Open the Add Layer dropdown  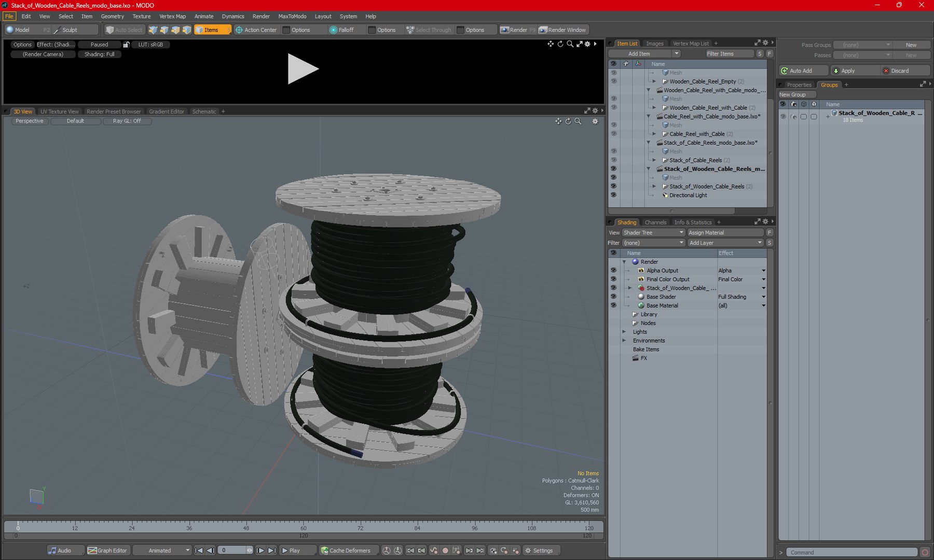725,243
